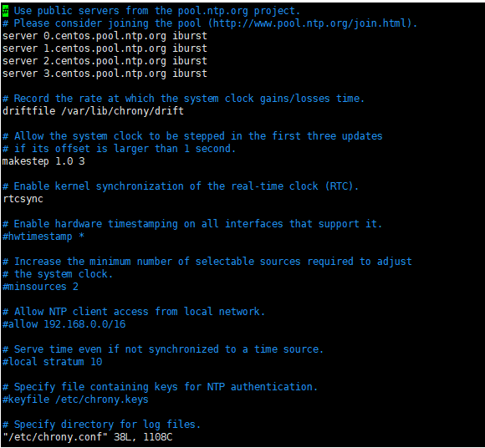Image resolution: width=485 pixels, height=448 pixels.
Task: Click the server 0.centos.pool.ntp.org line
Action: [105, 36]
